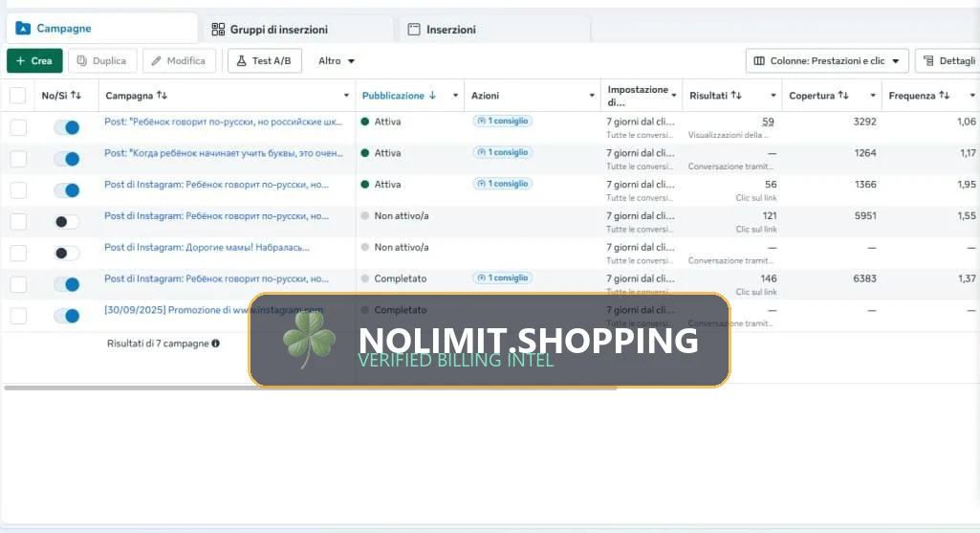
Task: Open Risultati column options arrow
Action: (x=773, y=96)
